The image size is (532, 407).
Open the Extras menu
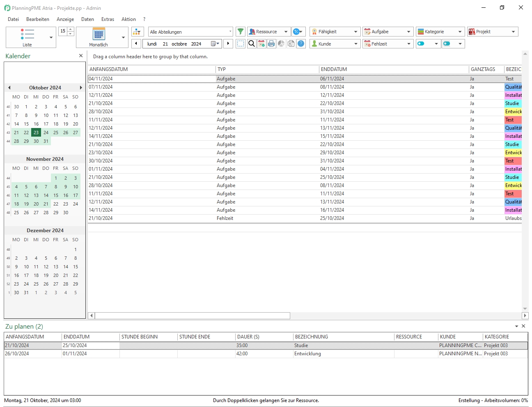108,19
